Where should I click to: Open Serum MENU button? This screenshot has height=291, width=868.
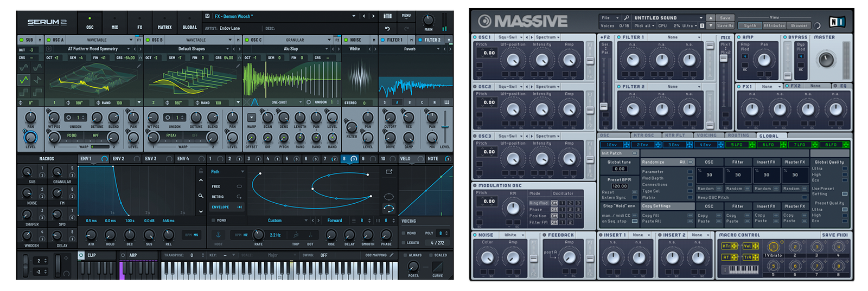click(406, 16)
